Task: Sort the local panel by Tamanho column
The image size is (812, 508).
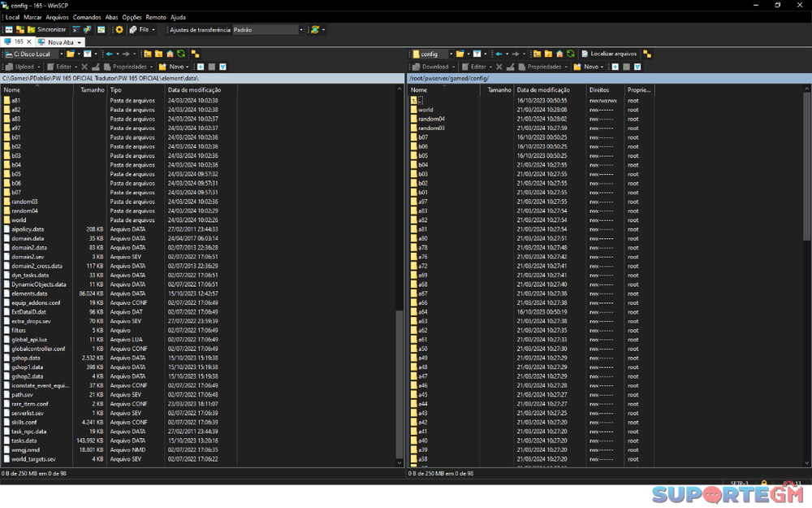Action: coord(91,90)
